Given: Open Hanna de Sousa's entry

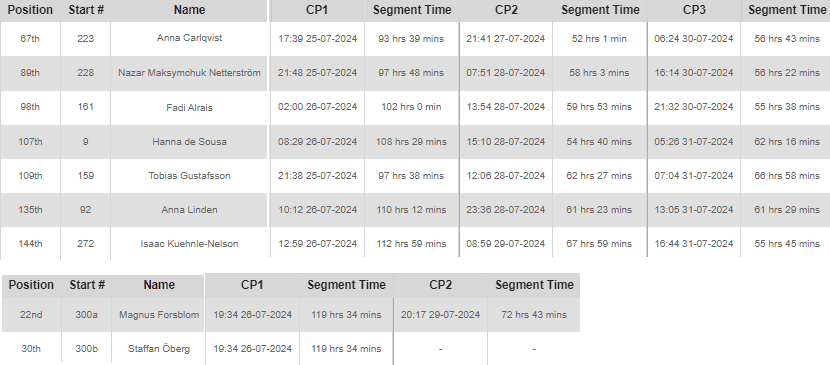Looking at the screenshot, I should pyautogui.click(x=190, y=142).
